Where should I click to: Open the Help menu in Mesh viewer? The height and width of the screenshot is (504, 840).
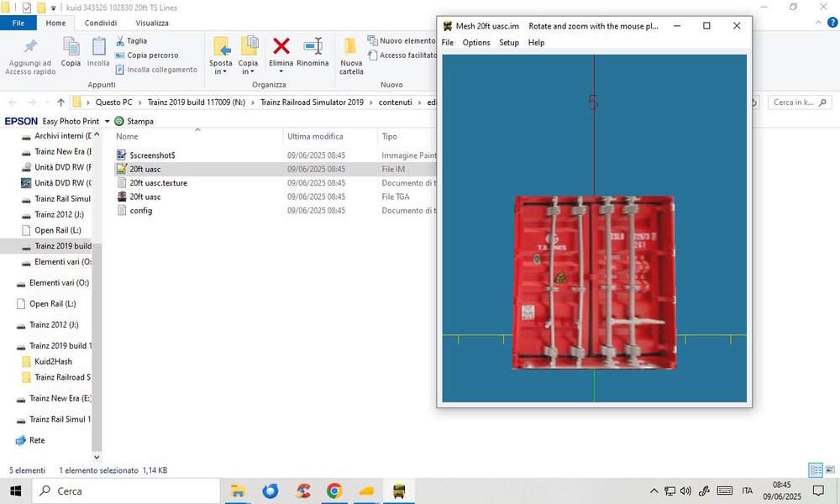(536, 42)
